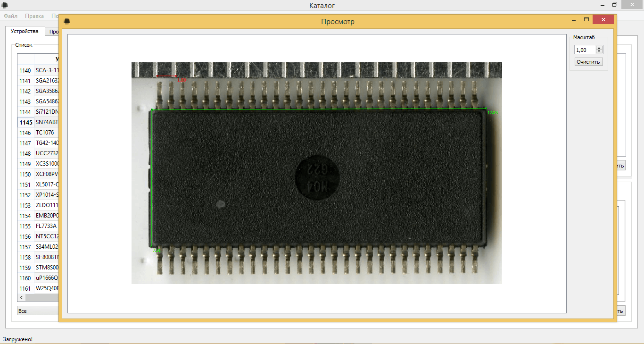644x344 pixels.
Task: Click the Каталог window chip icon
Action: coord(4,5)
